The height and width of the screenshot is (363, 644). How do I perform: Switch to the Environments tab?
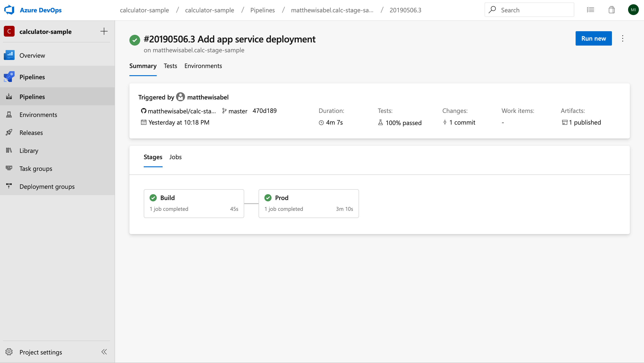coord(203,66)
